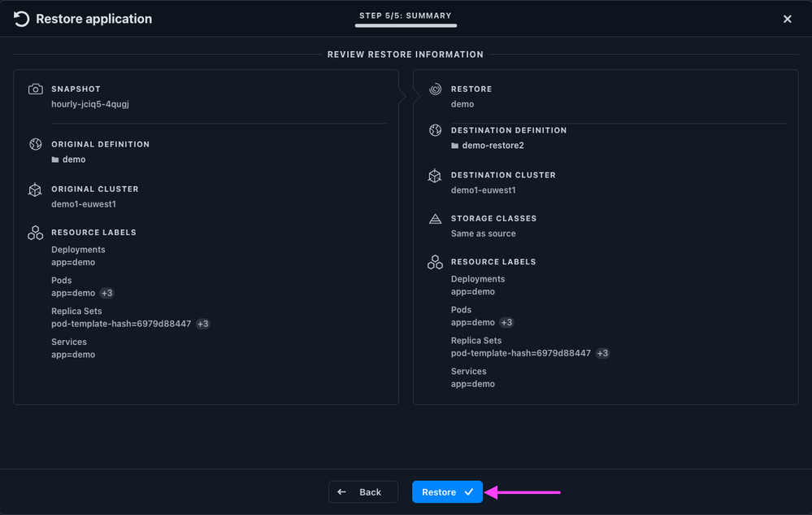Click the Restore spiral icon
Image resolution: width=812 pixels, height=515 pixels.
[435, 89]
